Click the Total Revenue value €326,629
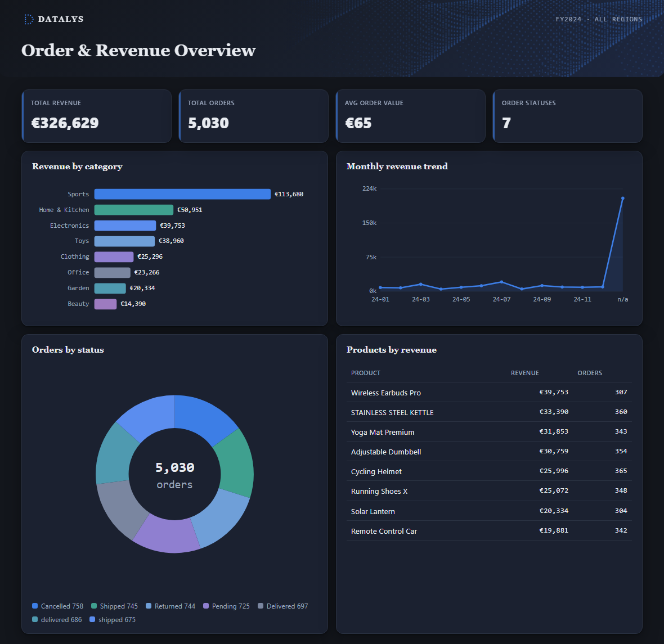 [65, 123]
